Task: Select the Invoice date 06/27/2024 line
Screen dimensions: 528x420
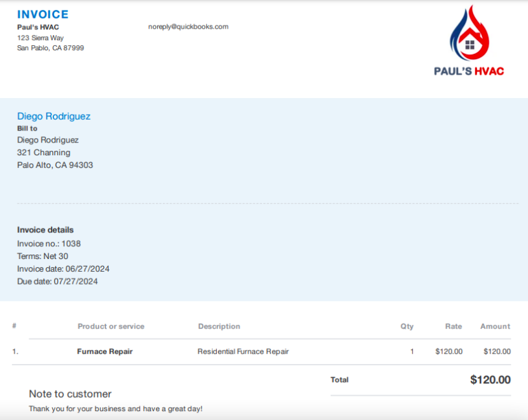Action: coord(63,269)
